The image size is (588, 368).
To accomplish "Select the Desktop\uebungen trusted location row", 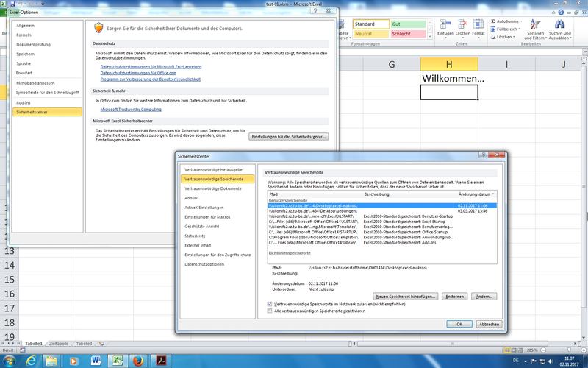I will pos(312,210).
